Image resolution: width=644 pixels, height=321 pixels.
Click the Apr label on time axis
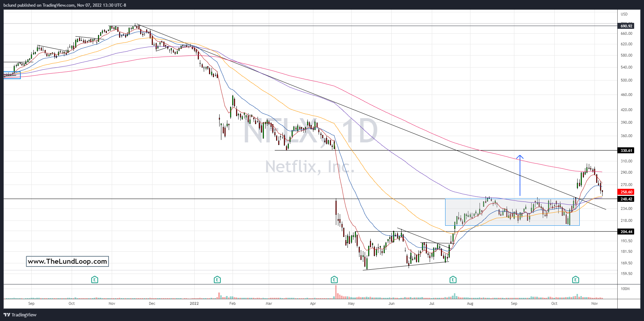pos(313,303)
